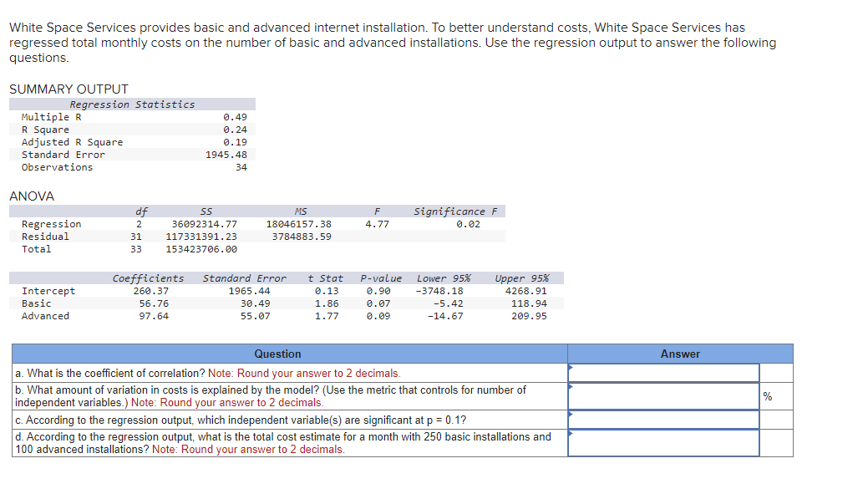Click the Answer column header
Screen dimensions: 868x489
coord(680,354)
